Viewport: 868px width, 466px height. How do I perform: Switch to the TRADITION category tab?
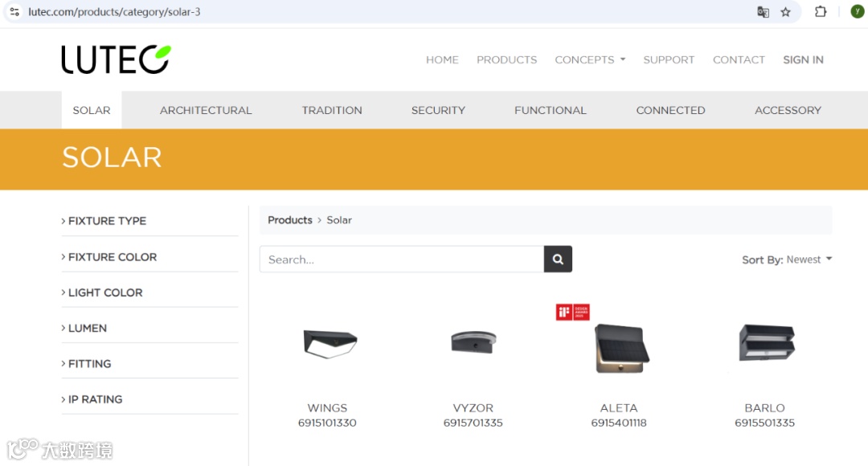(x=332, y=110)
